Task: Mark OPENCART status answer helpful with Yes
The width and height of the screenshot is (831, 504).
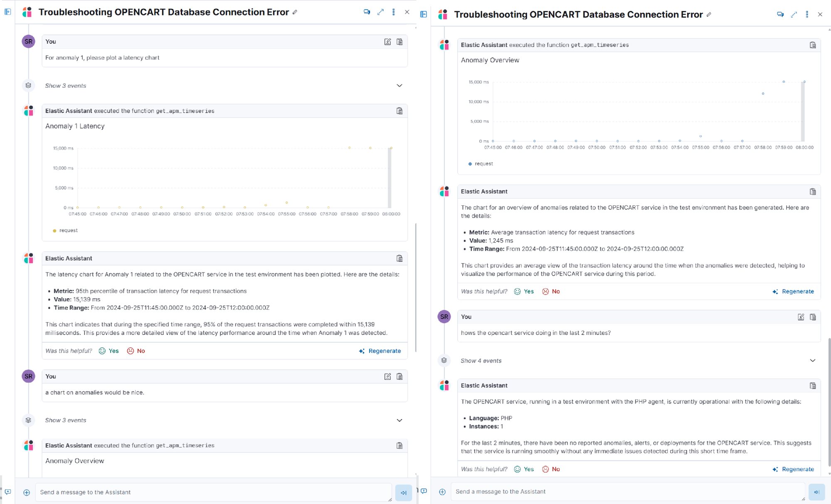Action: point(524,470)
